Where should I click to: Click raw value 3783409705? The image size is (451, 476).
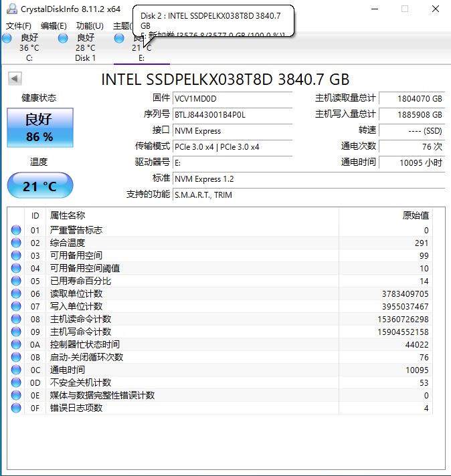click(405, 294)
